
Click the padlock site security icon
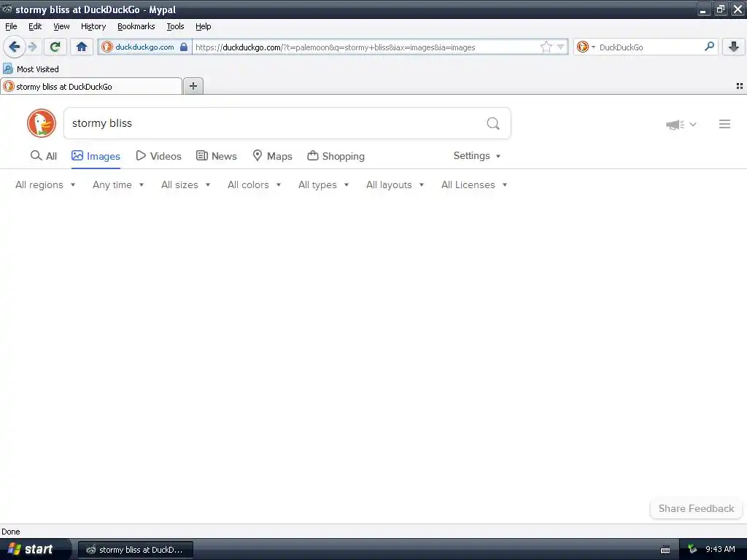click(183, 47)
